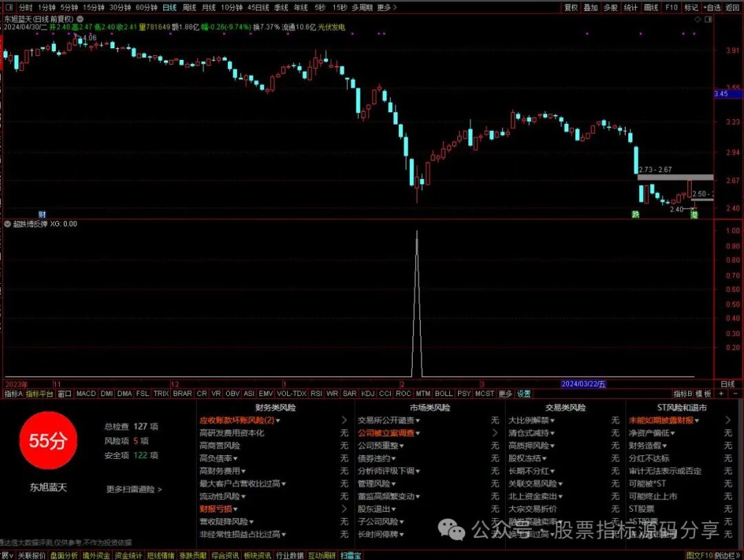Click the round icon beside 超跌博反弹 indicator

[x=8, y=224]
